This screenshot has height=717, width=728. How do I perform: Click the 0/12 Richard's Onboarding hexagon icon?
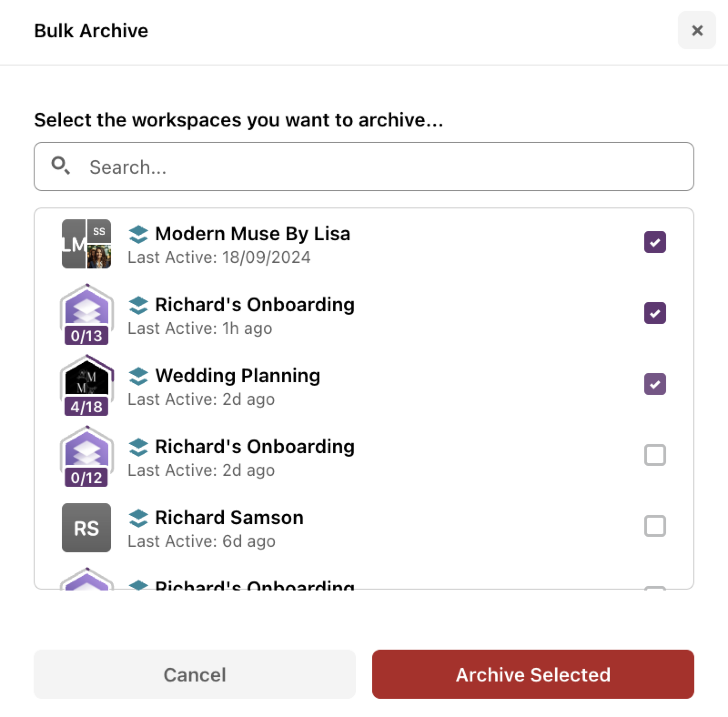pyautogui.click(x=86, y=456)
